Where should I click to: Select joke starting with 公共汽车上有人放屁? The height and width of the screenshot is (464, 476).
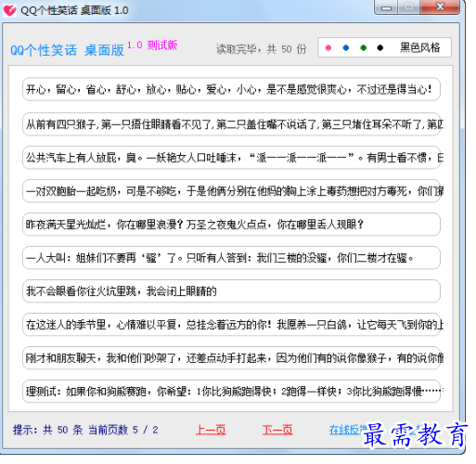point(231,158)
